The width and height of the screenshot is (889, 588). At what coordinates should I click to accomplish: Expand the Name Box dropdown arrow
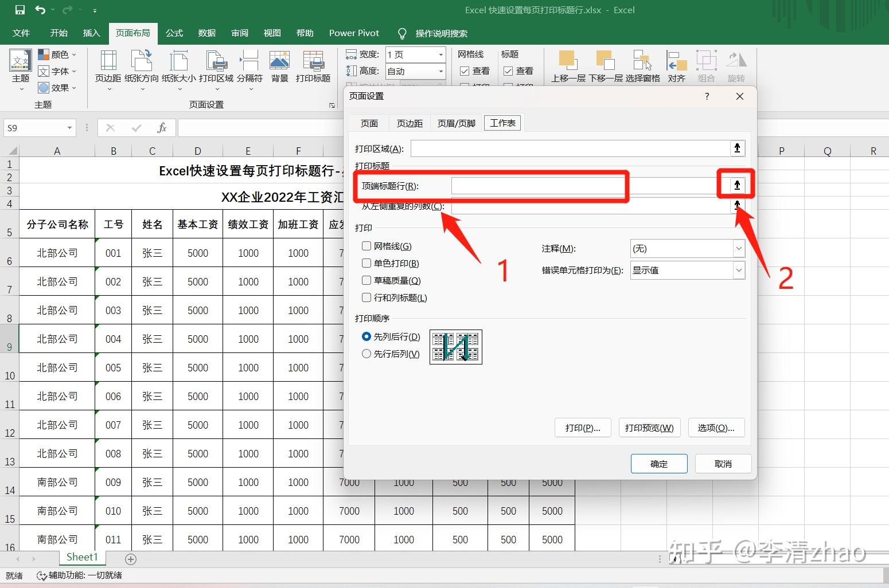(x=69, y=128)
